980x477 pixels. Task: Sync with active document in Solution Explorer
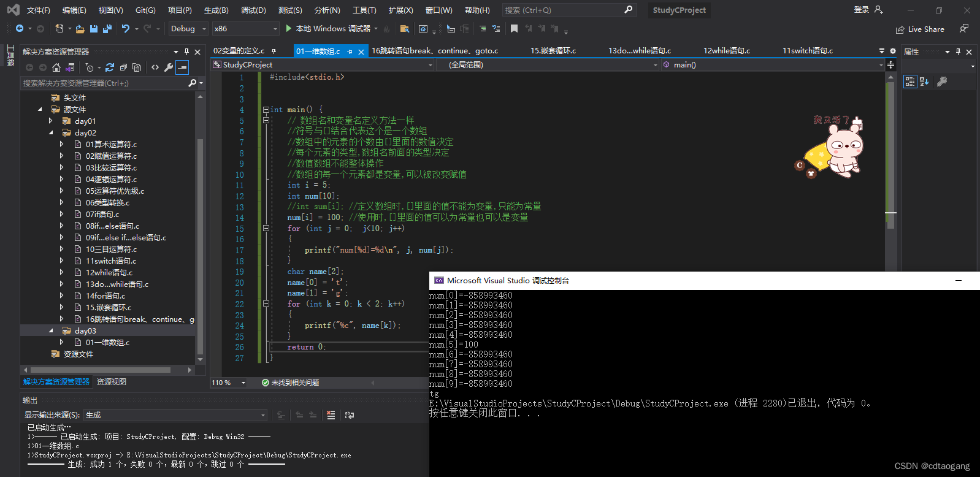coord(110,67)
